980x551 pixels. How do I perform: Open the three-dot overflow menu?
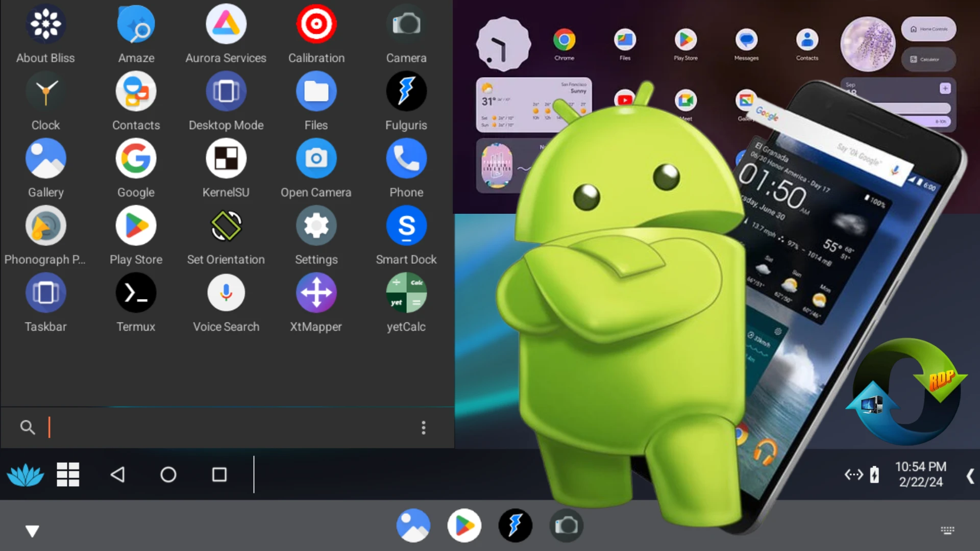tap(423, 428)
